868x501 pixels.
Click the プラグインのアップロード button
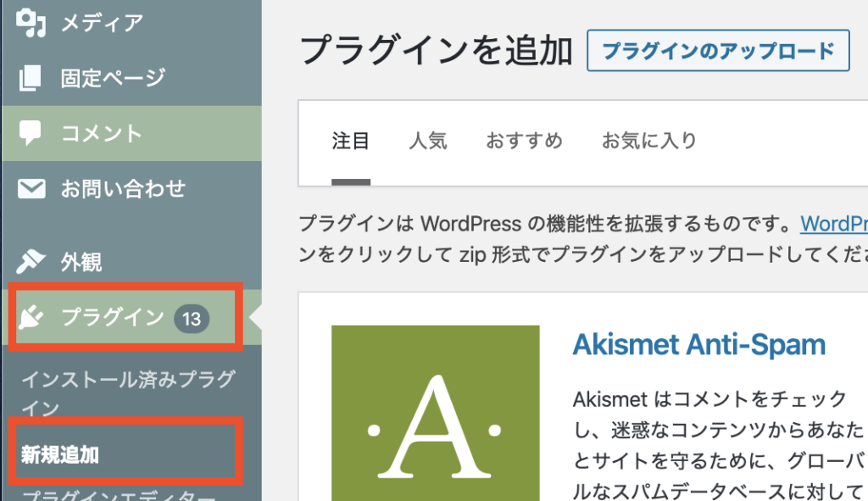[718, 50]
